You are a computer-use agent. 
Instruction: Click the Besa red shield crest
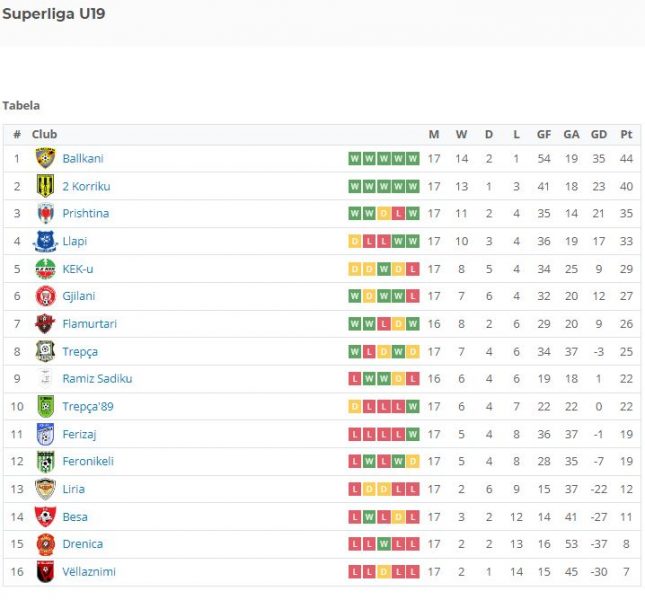click(x=45, y=517)
